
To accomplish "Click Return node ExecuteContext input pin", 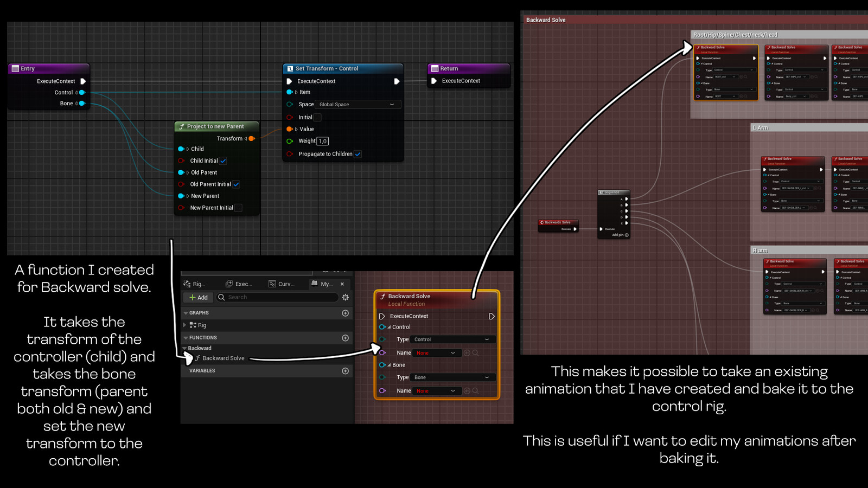I will [x=434, y=81].
